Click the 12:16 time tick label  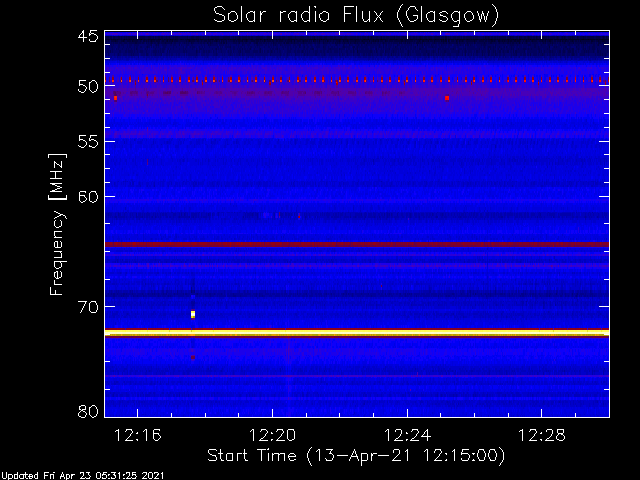pyautogui.click(x=138, y=435)
